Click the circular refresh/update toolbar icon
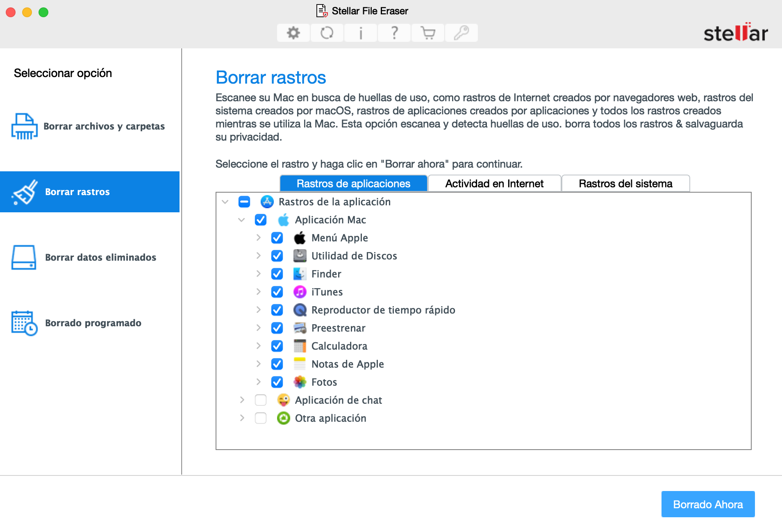This screenshot has width=782, height=532. 327,33
